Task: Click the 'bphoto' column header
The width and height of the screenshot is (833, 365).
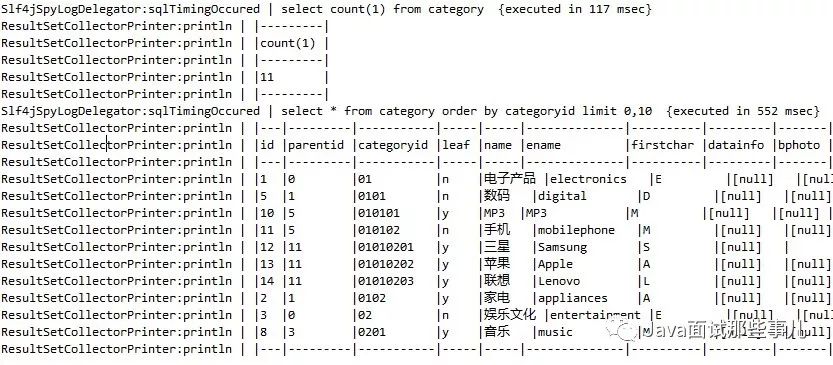Action: [799, 145]
